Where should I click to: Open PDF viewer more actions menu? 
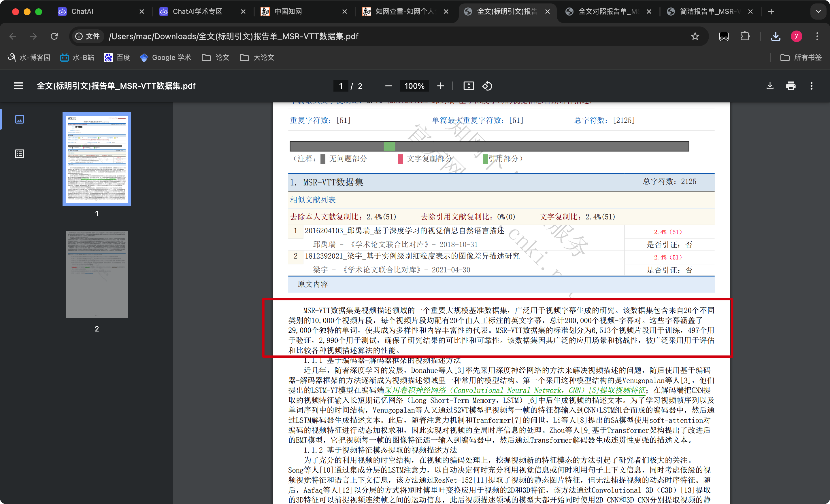tap(811, 86)
